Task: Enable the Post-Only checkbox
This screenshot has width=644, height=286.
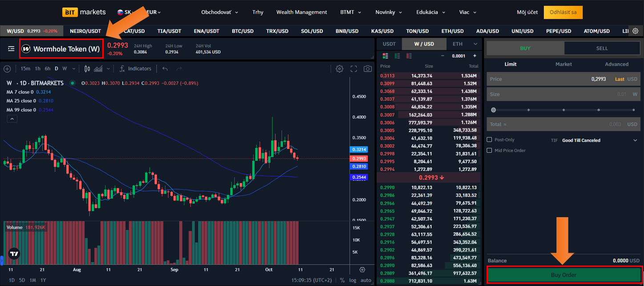Action: coord(490,140)
